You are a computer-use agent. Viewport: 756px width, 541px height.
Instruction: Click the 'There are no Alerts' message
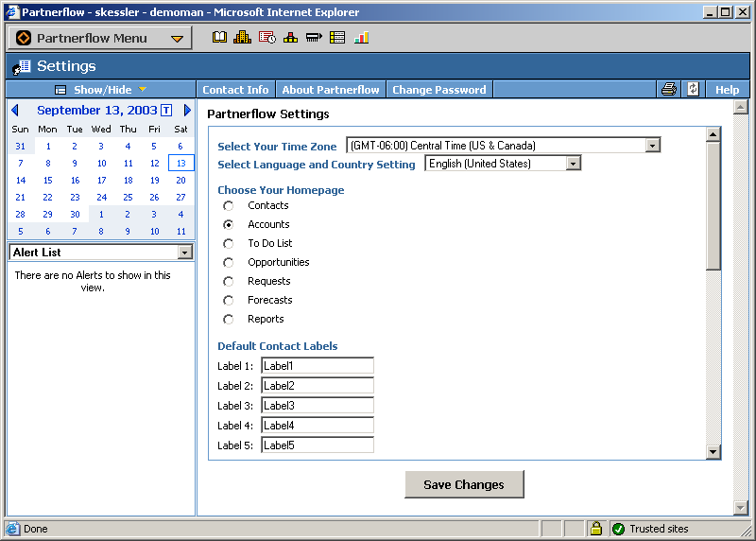tap(93, 281)
